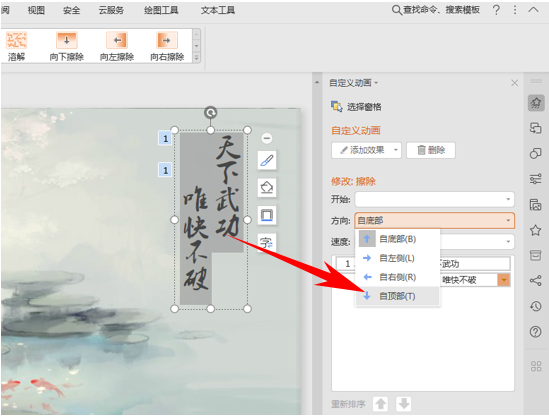This screenshot has height=418, width=549.
Task: Click the 删除 delete animation button
Action: (x=431, y=150)
